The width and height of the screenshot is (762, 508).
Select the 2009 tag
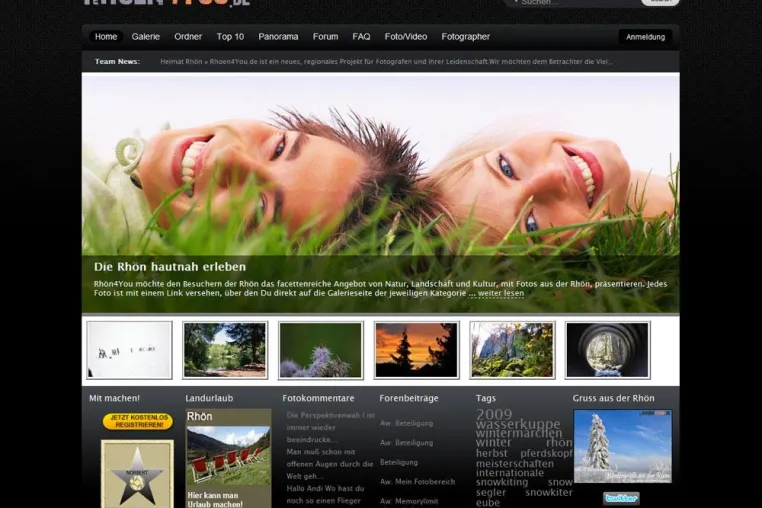(x=494, y=414)
